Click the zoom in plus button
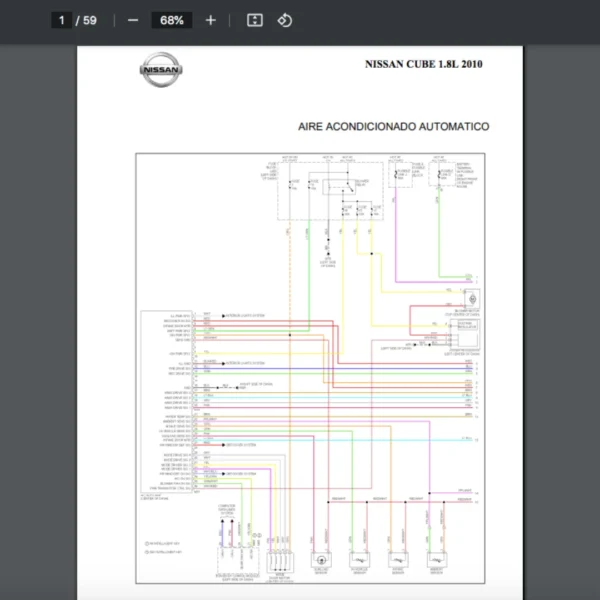This screenshot has height=600, width=600. click(x=210, y=20)
